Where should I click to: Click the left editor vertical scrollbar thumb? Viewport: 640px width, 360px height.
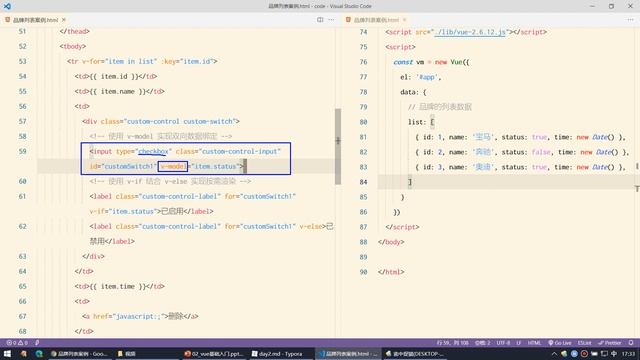338,147
